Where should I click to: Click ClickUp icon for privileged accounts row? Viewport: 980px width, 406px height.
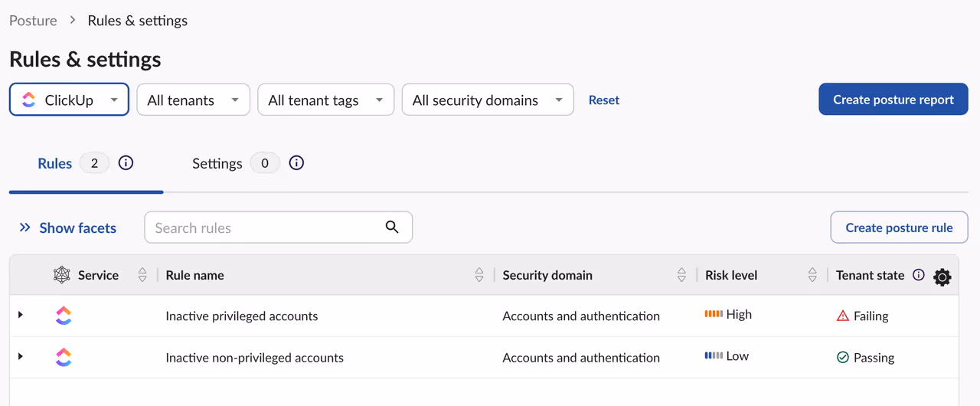click(64, 316)
